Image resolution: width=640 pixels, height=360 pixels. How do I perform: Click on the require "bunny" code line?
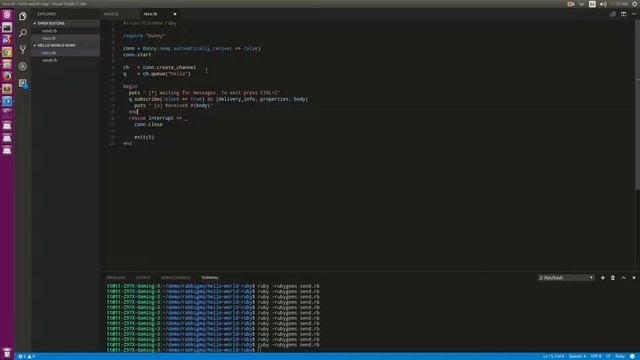(144, 36)
